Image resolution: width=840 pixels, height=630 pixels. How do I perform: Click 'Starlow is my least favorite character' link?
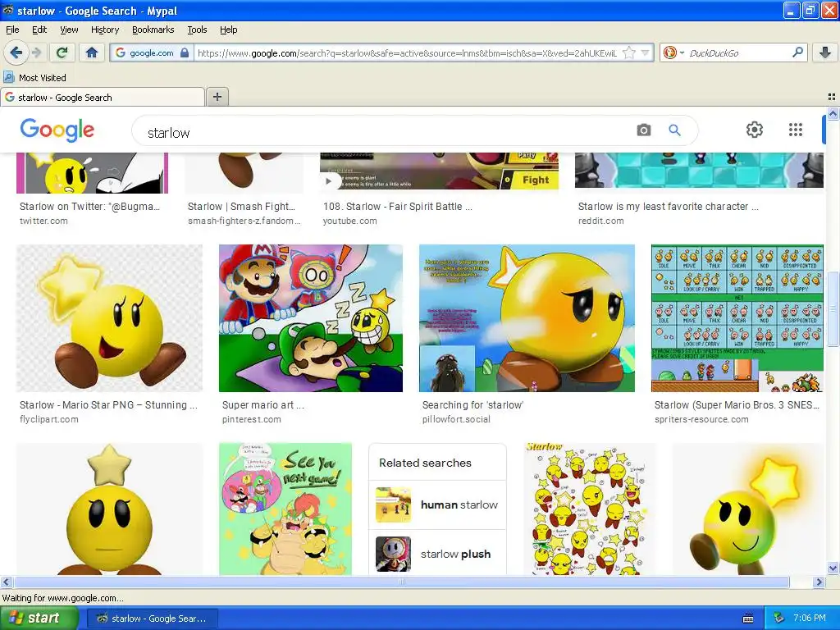[668, 206]
